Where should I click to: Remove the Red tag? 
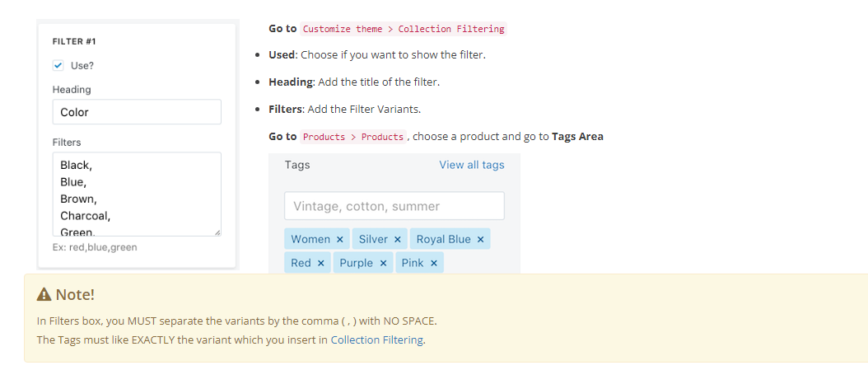tap(321, 263)
